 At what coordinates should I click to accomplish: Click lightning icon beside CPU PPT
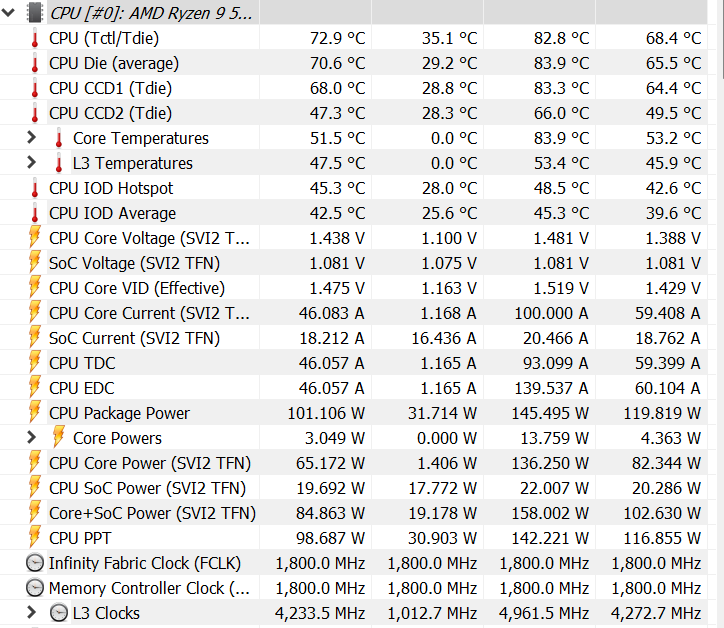(x=35, y=537)
